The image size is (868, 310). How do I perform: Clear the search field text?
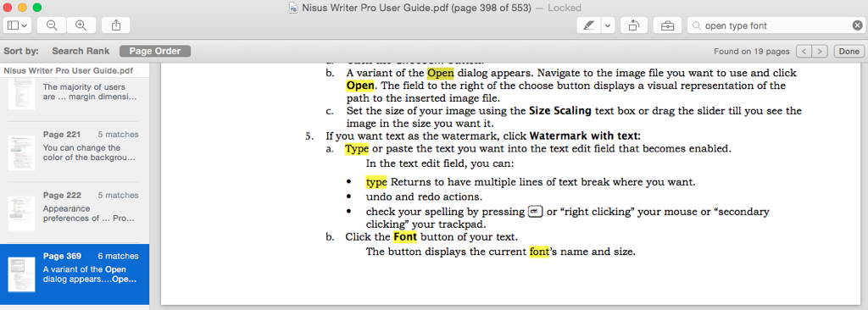[x=857, y=25]
